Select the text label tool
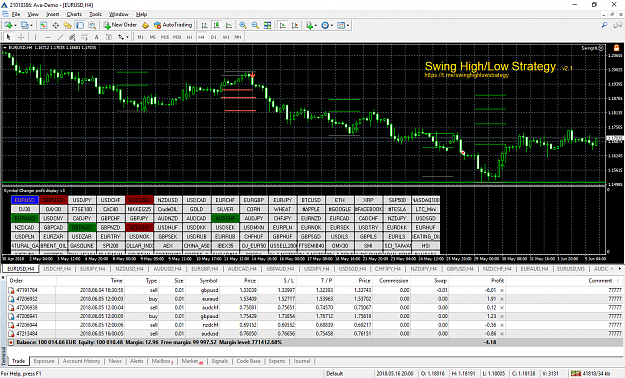Viewport: 625px width, 378px height. 96,37
